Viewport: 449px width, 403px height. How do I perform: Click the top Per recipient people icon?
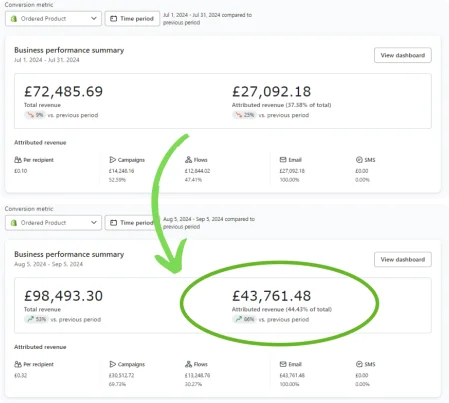[x=18, y=160]
